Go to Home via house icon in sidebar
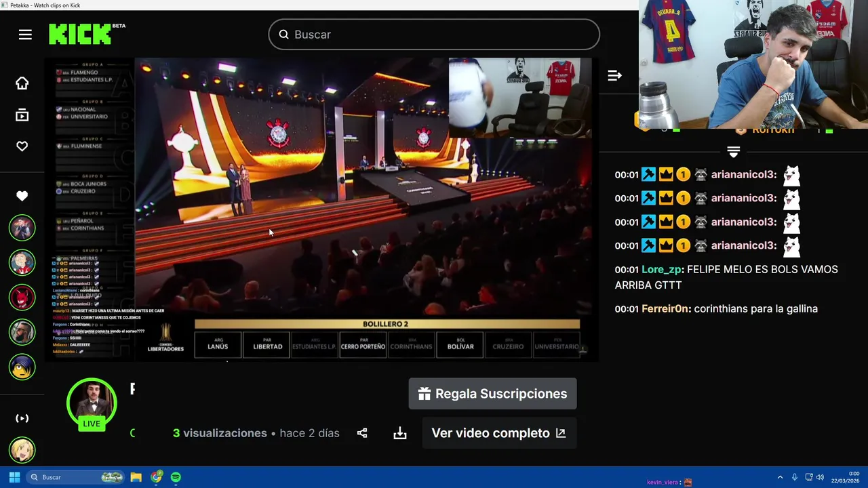Image resolution: width=868 pixels, height=488 pixels. [x=22, y=83]
